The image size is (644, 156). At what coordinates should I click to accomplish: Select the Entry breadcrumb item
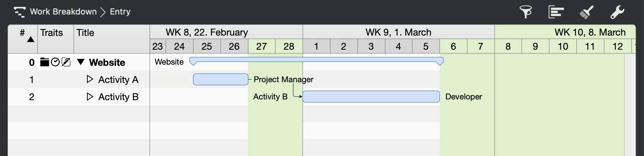pos(120,12)
